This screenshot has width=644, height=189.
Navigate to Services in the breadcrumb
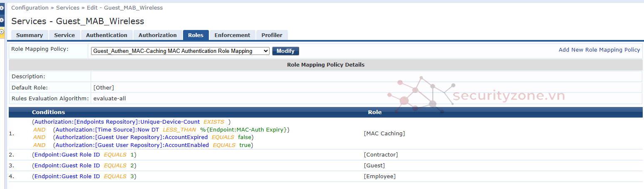tap(68, 8)
